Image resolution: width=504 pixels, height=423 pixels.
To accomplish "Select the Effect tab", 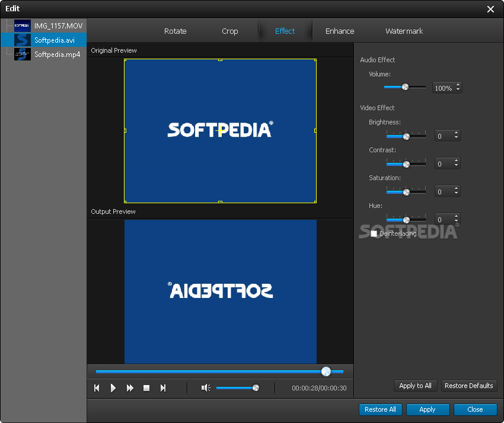I will (x=285, y=31).
